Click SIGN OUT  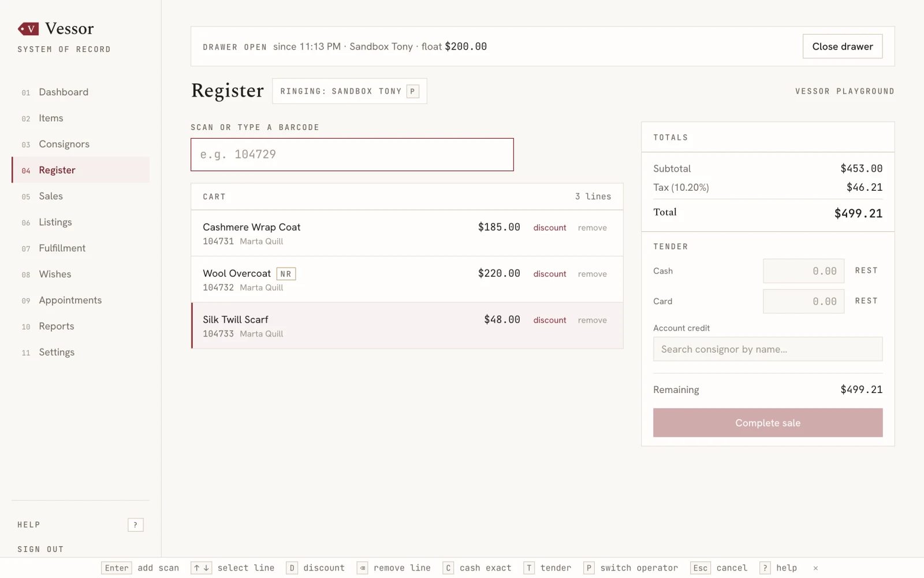click(x=40, y=549)
